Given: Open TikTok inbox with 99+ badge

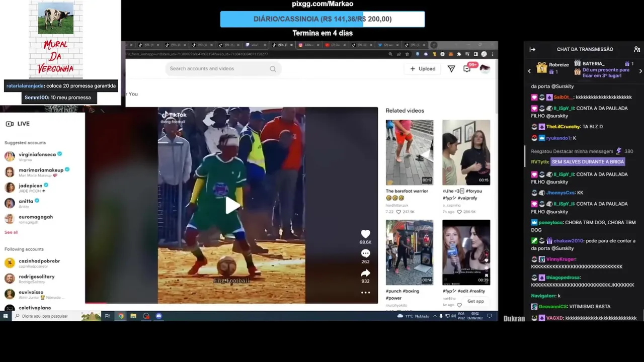Looking at the screenshot, I should pos(467,68).
